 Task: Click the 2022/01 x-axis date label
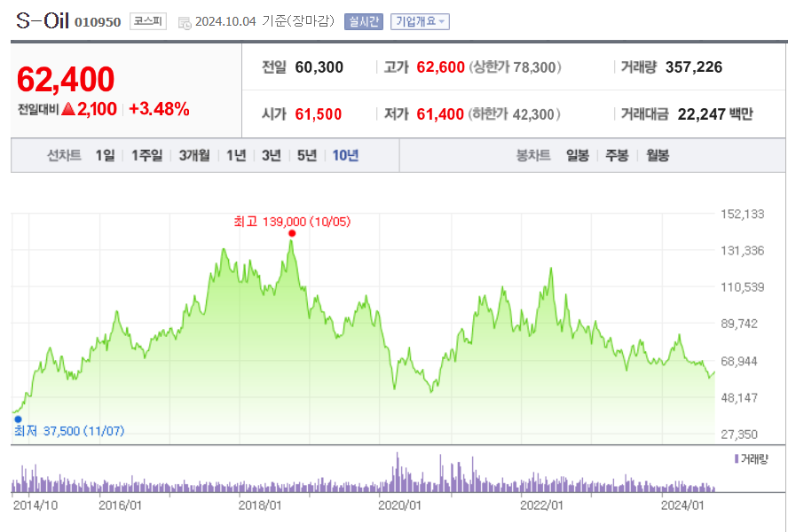[x=541, y=505]
